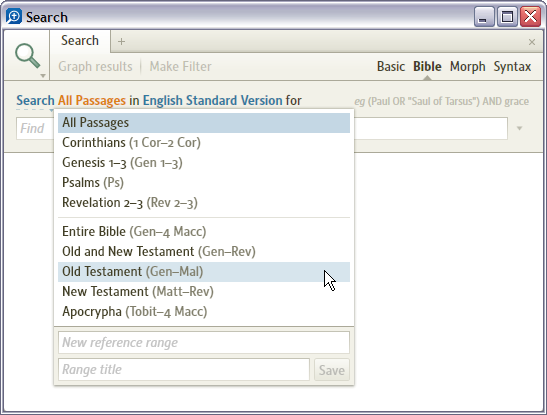Close the Search panel with the small x
Viewport: 547px width, 415px height.
[532, 42]
